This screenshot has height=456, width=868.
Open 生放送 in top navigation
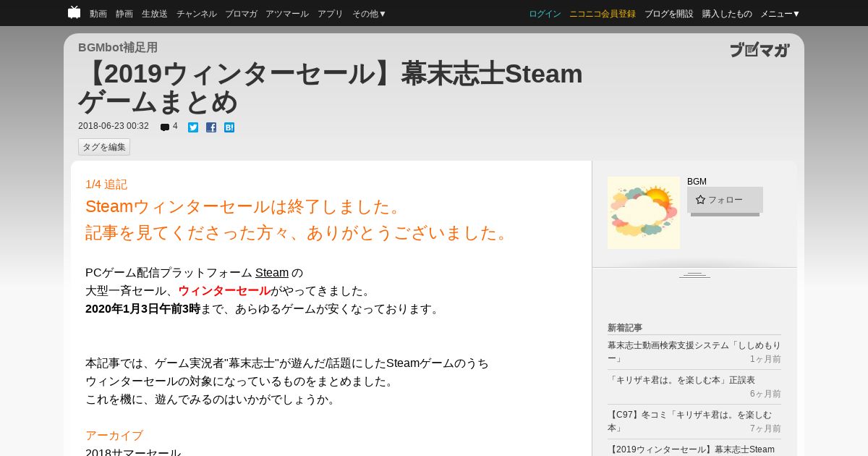(x=155, y=14)
